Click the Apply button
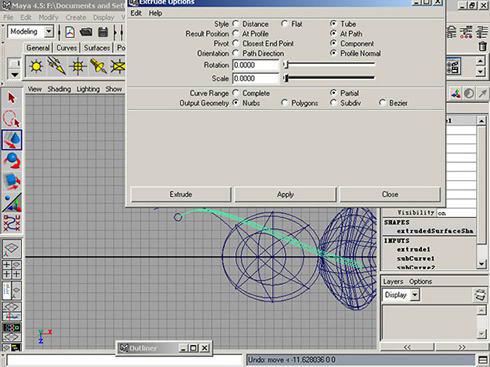490x367 pixels. coord(285,194)
